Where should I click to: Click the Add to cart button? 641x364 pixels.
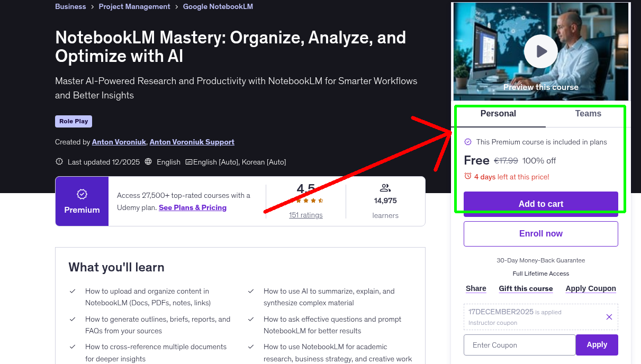540,204
